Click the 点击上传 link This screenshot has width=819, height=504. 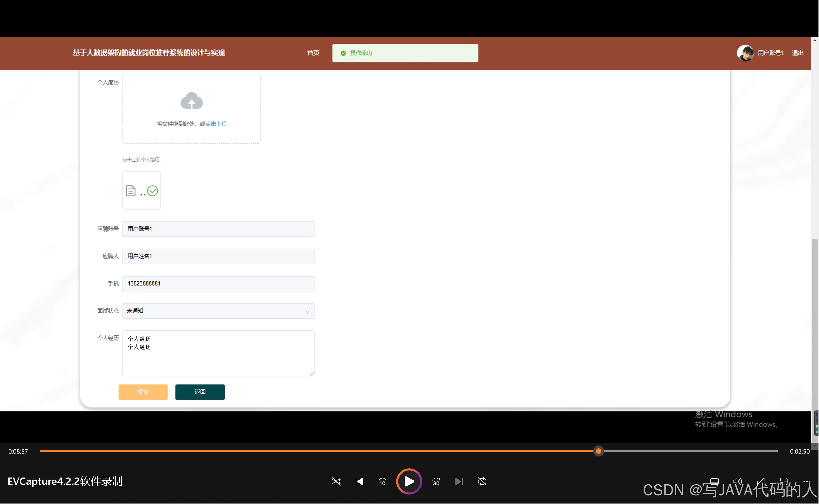pos(216,124)
